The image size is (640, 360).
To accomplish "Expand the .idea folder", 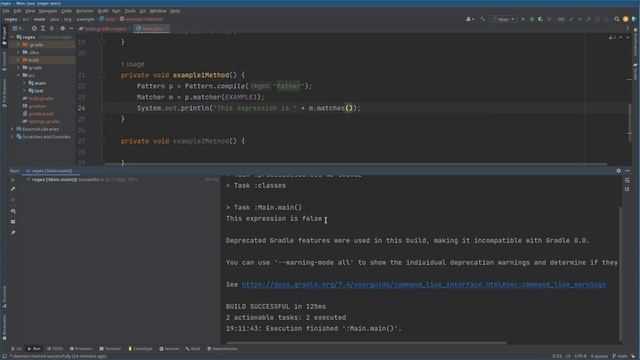I will pyautogui.click(x=18, y=52).
